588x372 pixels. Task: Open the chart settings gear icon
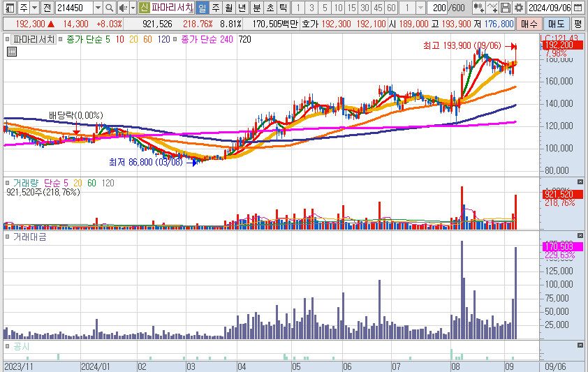(x=518, y=8)
